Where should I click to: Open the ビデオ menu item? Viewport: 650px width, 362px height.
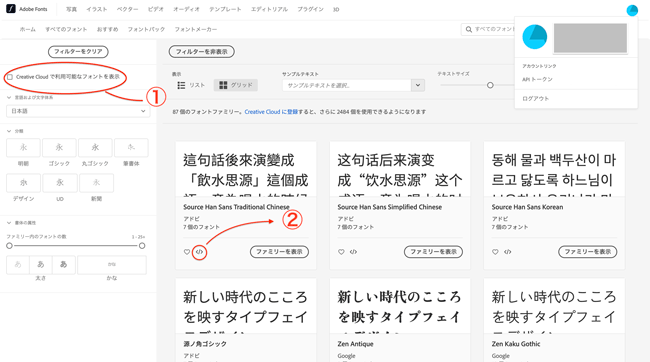tap(155, 9)
